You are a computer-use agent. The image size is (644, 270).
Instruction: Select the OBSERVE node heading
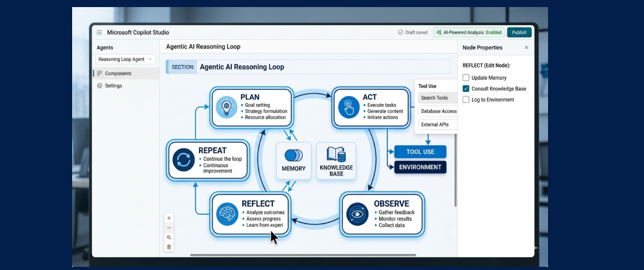392,204
